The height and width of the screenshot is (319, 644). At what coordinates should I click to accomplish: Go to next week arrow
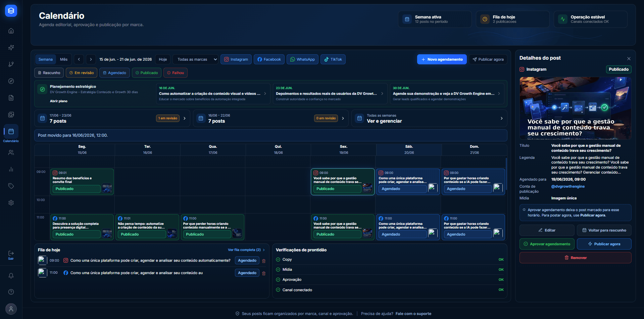(91, 59)
